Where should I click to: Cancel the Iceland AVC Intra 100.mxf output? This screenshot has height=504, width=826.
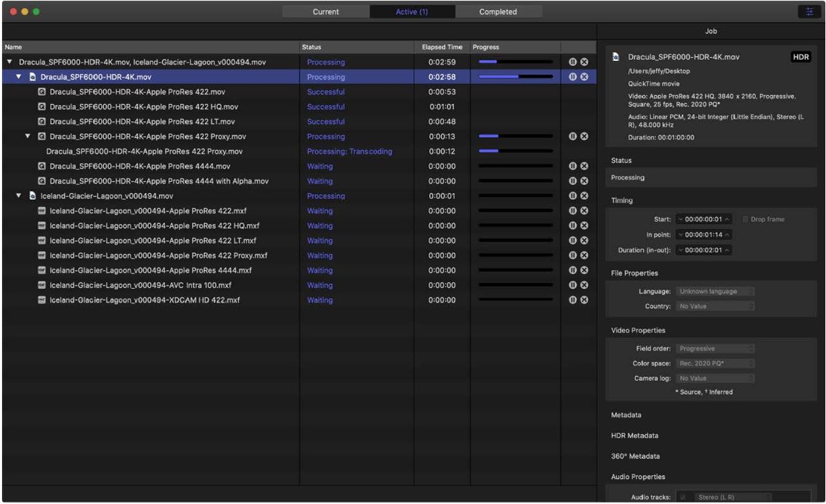tap(584, 286)
